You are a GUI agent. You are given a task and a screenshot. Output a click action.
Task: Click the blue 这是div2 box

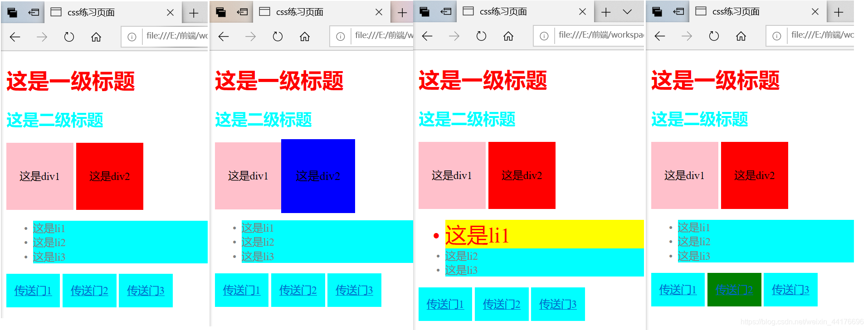point(318,176)
